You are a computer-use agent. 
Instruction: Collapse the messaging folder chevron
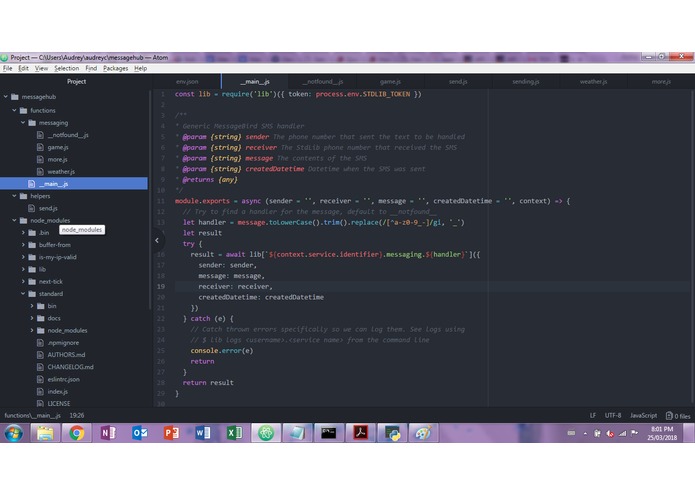[x=23, y=123]
